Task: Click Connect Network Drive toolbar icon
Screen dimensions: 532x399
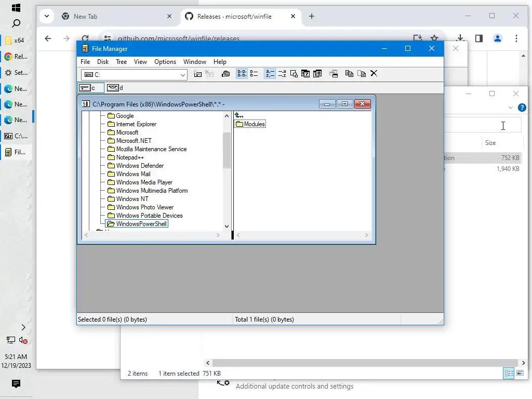Action: 197,74
